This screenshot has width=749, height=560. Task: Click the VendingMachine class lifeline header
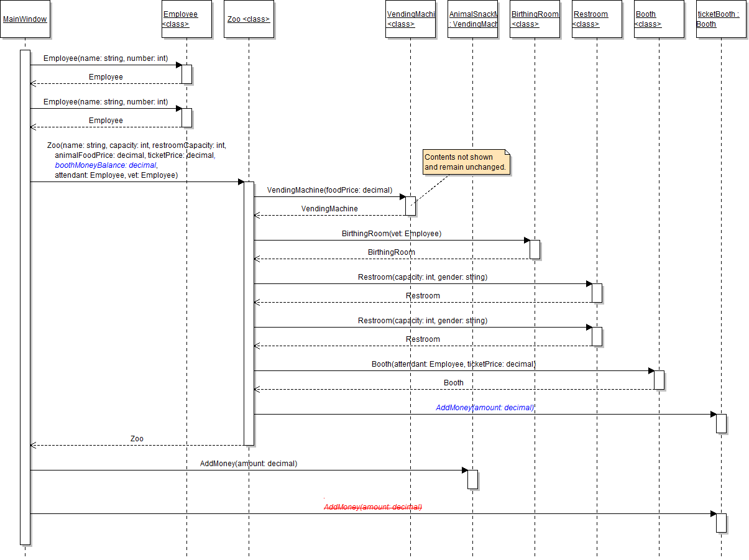[x=410, y=19]
